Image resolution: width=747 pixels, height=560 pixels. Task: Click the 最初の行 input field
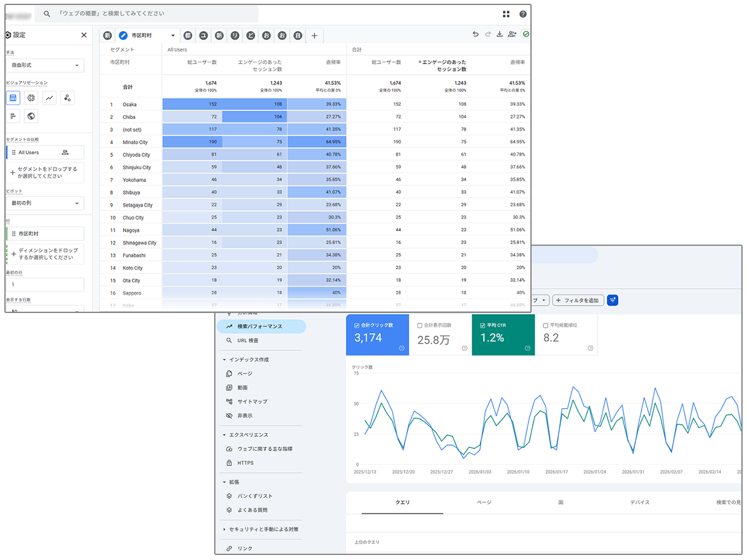click(45, 284)
